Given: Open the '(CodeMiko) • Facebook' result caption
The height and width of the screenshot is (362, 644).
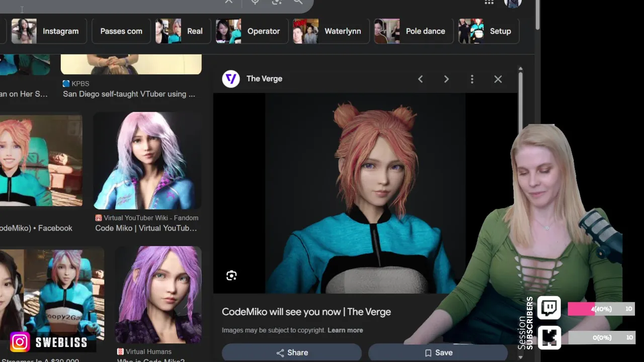Looking at the screenshot, I should tap(36, 228).
